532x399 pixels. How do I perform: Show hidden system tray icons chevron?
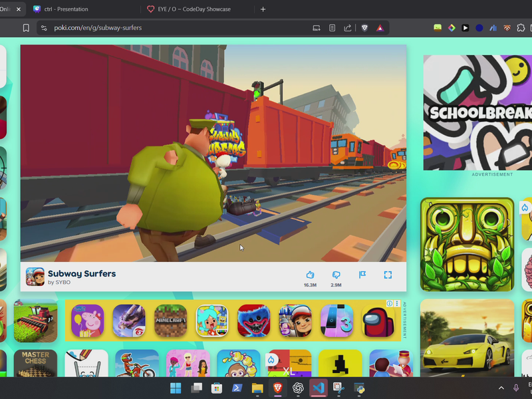pyautogui.click(x=501, y=388)
